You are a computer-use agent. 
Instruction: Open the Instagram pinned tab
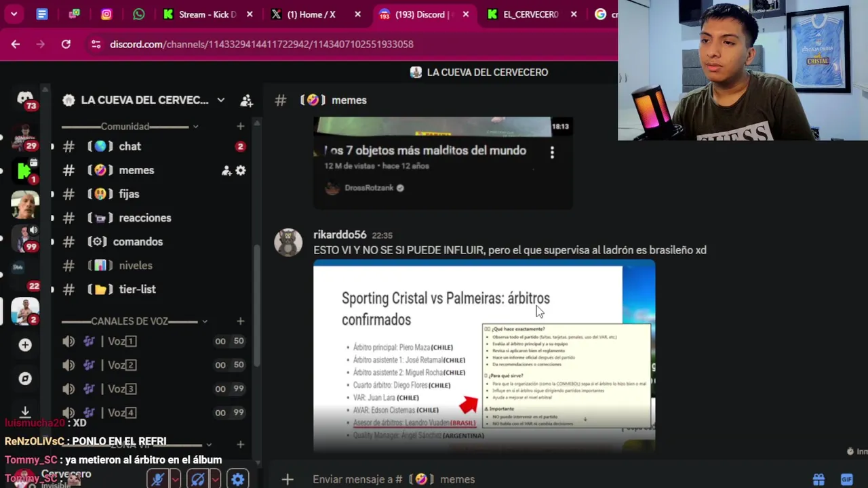point(106,14)
